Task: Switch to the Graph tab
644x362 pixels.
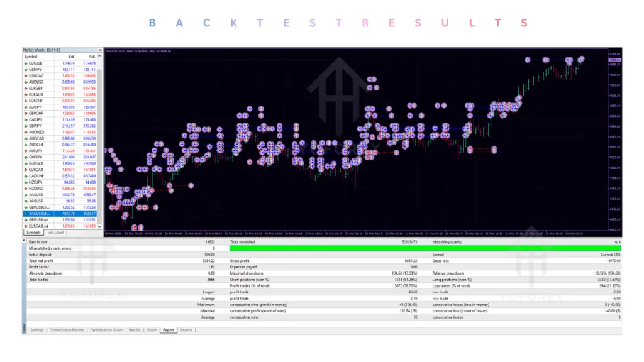Action: click(x=152, y=330)
